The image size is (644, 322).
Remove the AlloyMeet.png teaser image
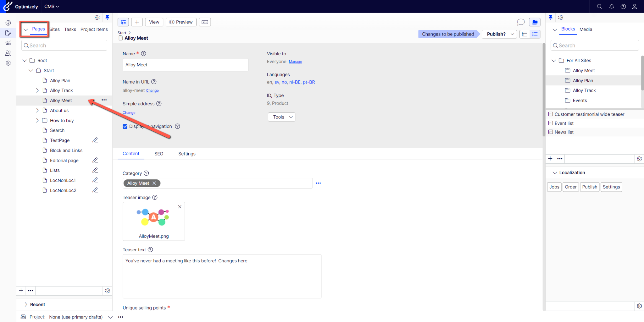pyautogui.click(x=180, y=207)
